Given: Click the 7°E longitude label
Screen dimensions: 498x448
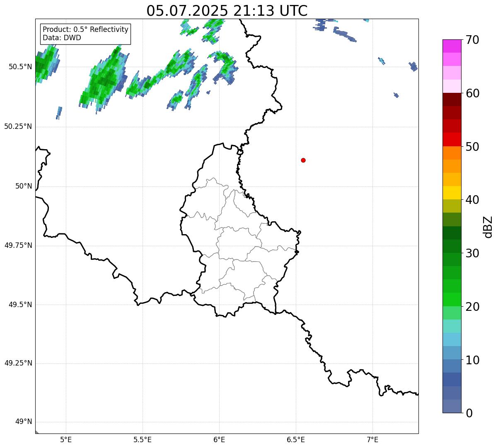Looking at the screenshot, I should coord(372,439).
